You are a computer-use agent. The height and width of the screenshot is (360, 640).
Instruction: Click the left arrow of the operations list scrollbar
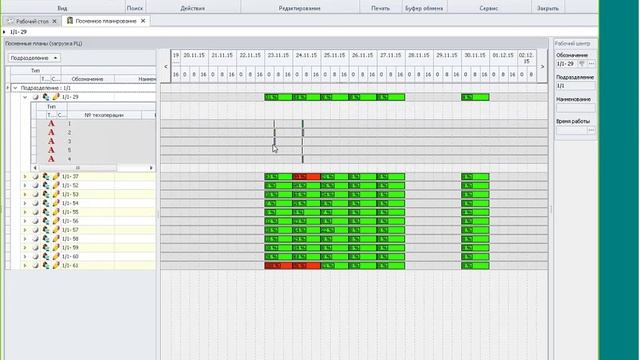[x=35, y=168]
